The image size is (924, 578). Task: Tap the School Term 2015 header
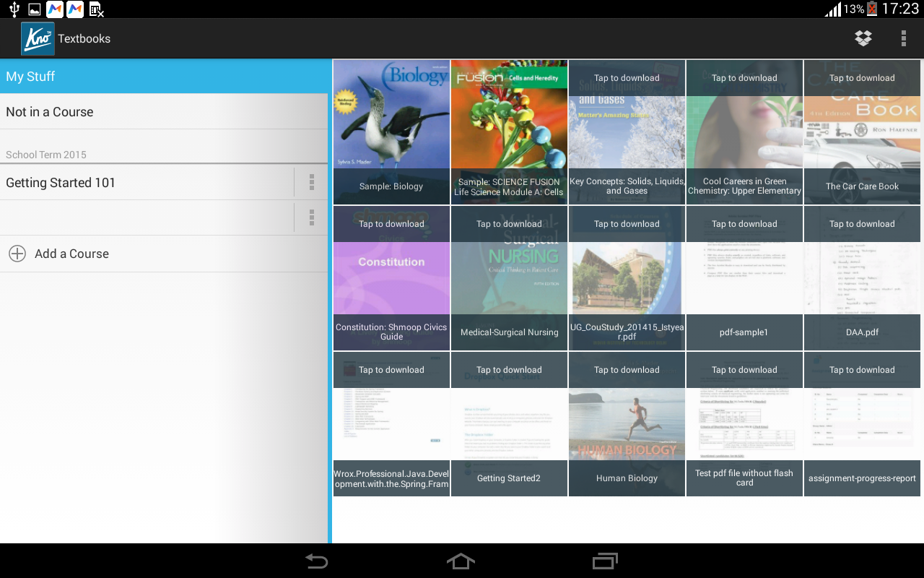pos(46,155)
